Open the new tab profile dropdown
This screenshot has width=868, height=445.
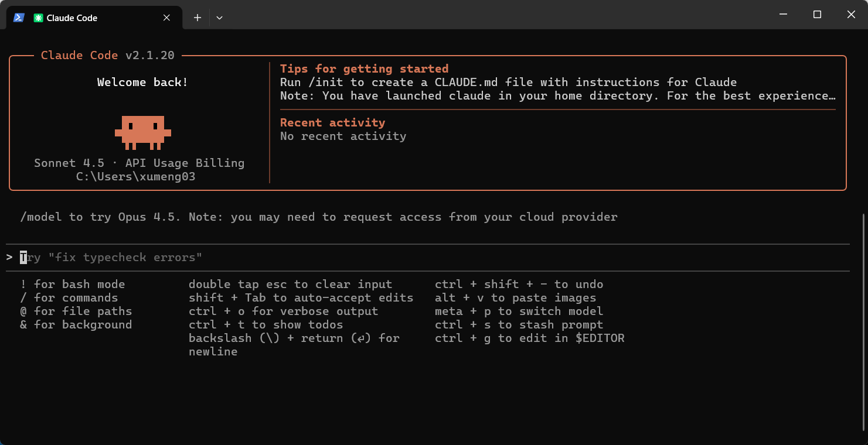(219, 18)
